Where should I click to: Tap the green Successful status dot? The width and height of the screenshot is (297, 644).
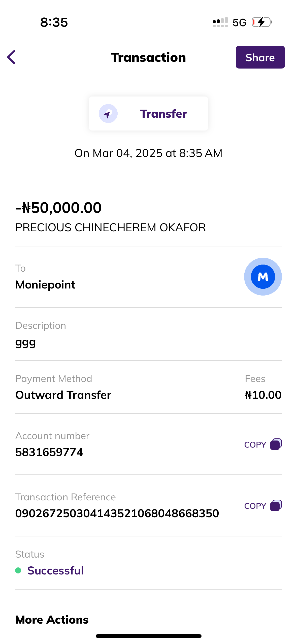coord(18,570)
